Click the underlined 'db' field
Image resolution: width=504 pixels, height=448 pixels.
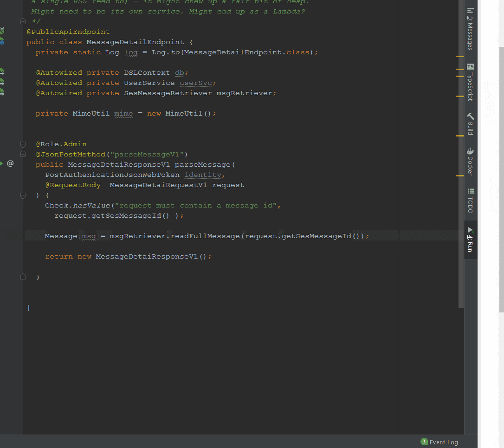179,73
